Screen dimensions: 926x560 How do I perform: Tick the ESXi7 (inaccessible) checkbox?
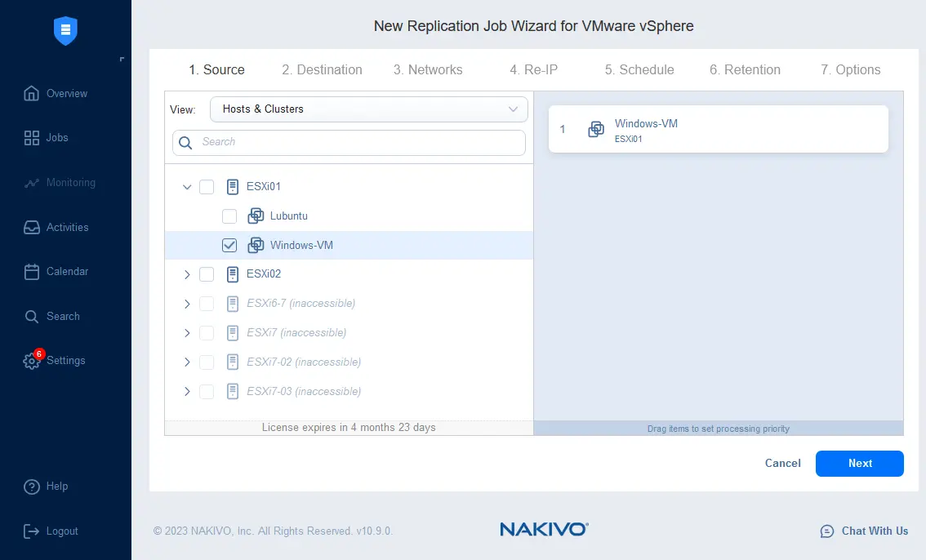pyautogui.click(x=207, y=333)
